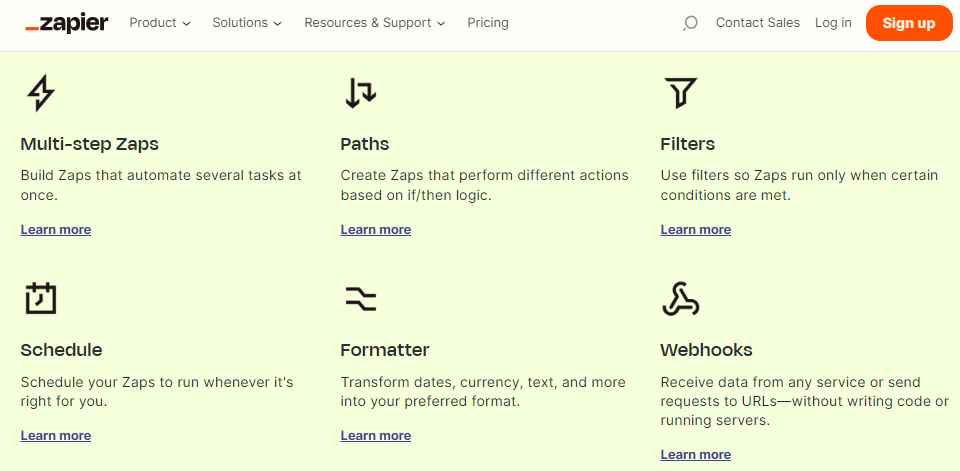Click the Filters funnel icon
The width and height of the screenshot is (960, 471).
point(680,93)
